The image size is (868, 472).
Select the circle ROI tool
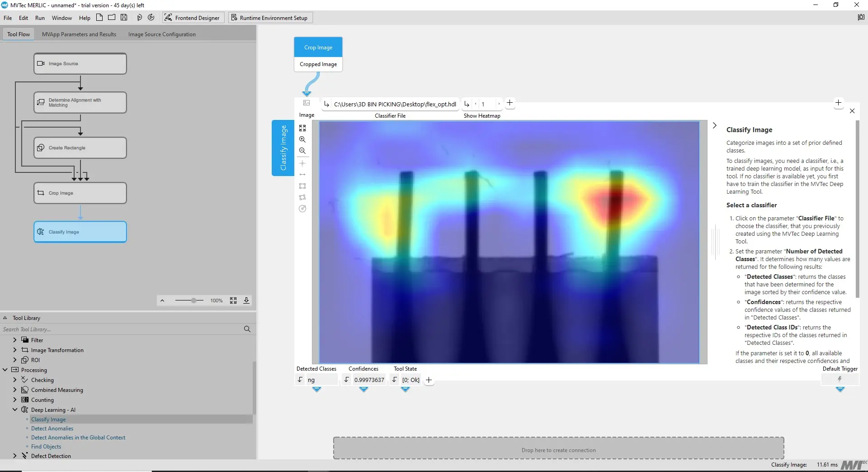point(302,209)
